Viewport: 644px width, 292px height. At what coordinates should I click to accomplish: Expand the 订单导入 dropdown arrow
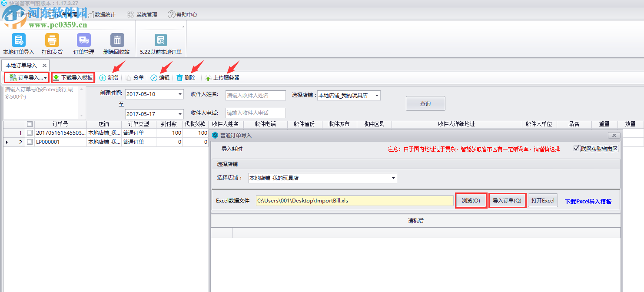click(x=46, y=78)
